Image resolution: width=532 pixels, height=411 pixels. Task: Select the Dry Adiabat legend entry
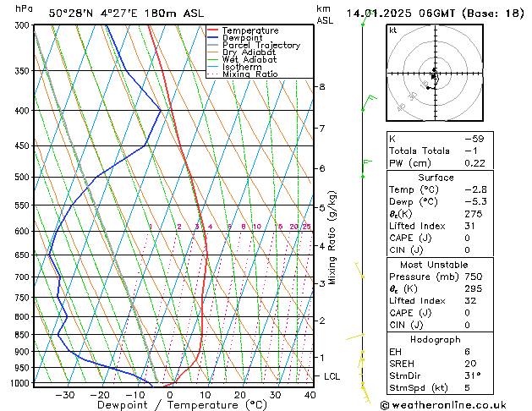click(x=251, y=52)
